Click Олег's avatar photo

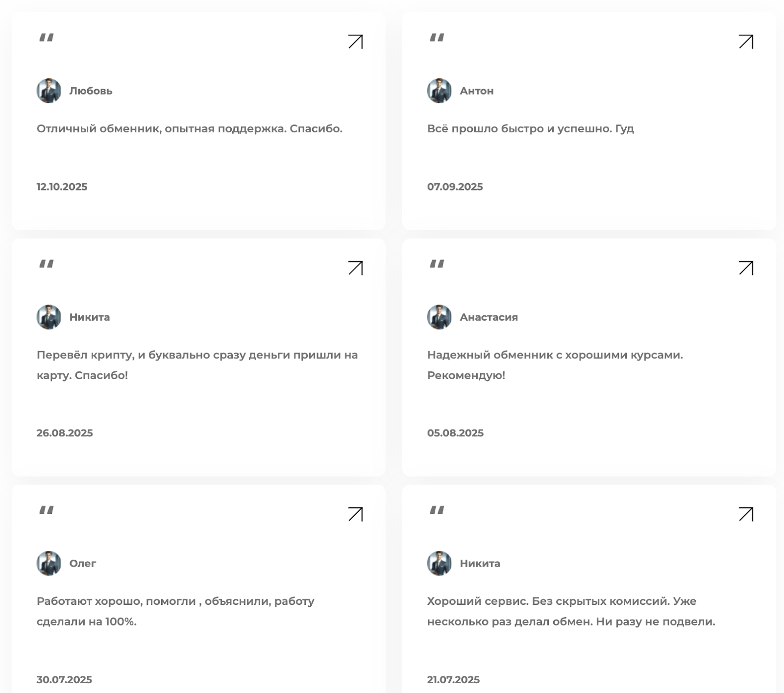(x=49, y=563)
